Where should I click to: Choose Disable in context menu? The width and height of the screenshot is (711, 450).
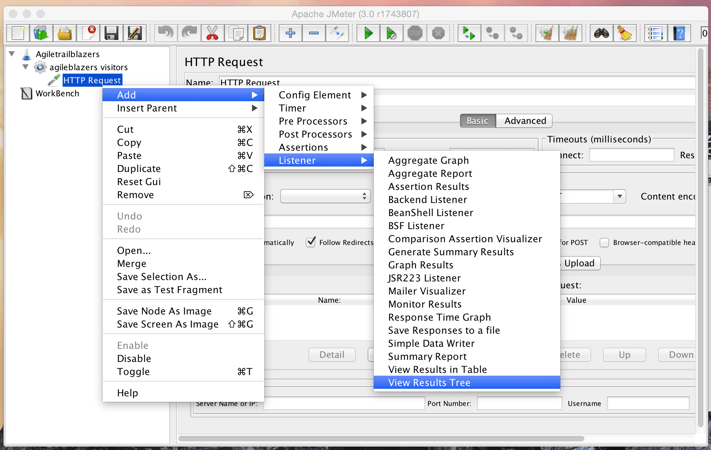point(183,358)
